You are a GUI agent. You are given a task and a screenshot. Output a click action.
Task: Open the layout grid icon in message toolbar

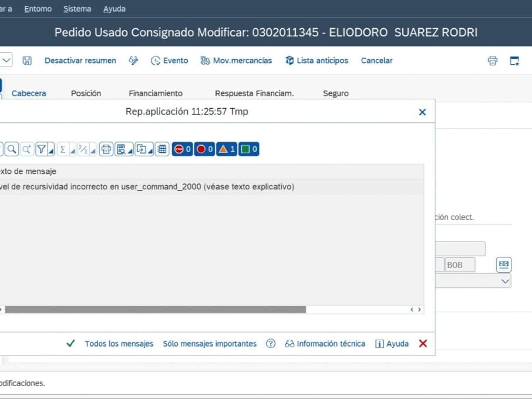click(162, 149)
